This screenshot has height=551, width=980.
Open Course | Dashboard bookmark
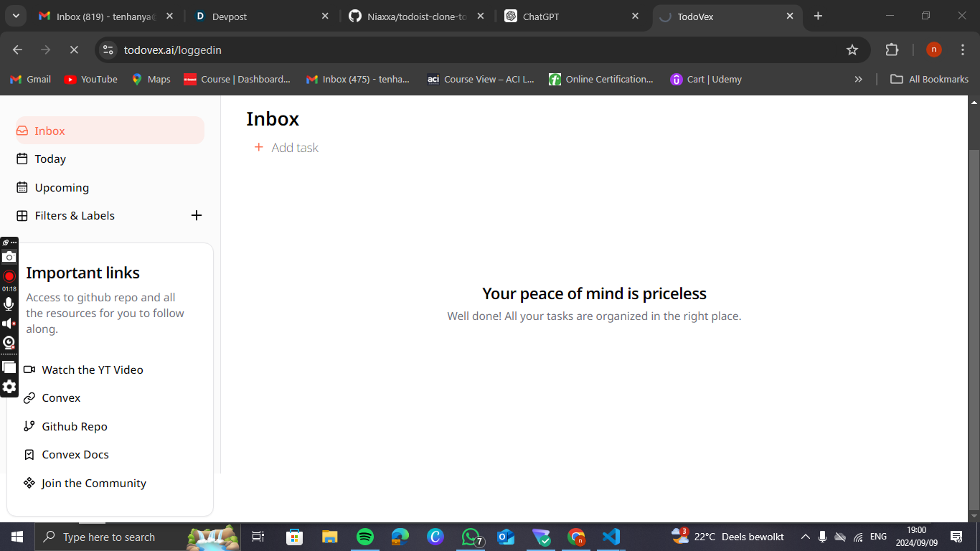[x=237, y=79]
